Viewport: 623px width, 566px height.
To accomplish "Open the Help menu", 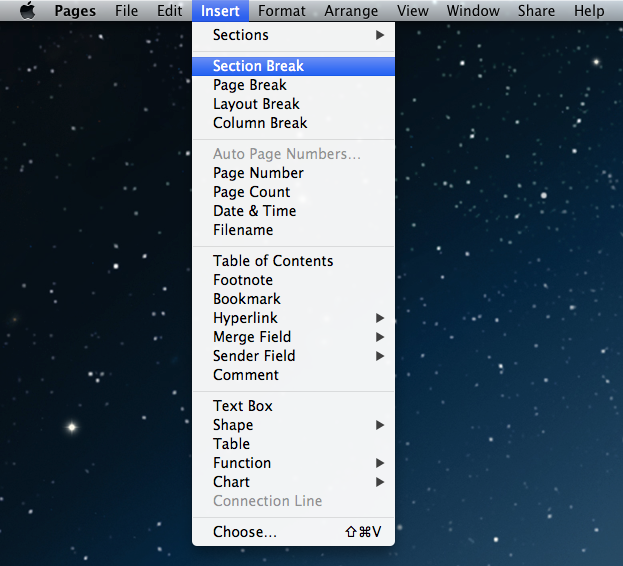I will point(589,11).
